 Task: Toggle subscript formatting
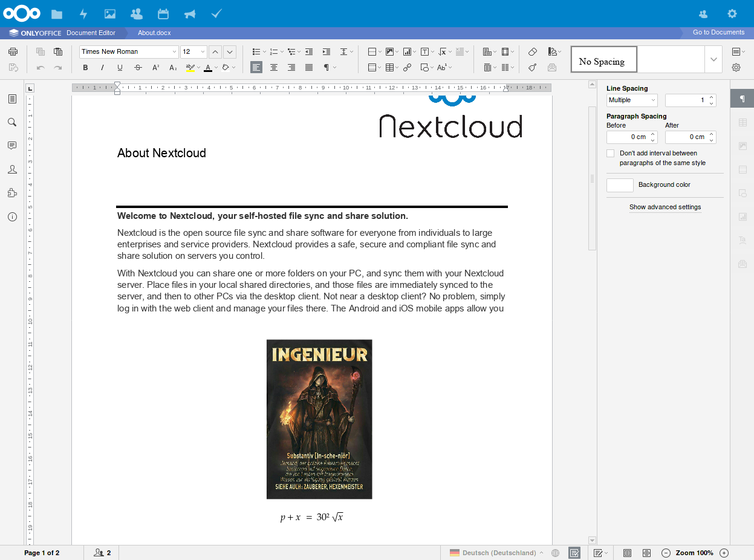[x=173, y=68]
